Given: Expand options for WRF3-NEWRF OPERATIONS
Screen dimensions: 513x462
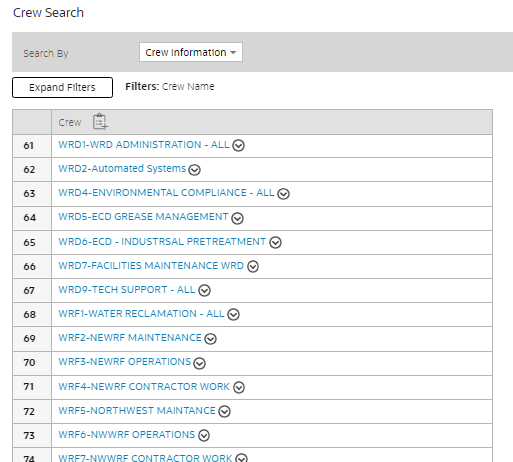Looking at the screenshot, I should [199, 363].
